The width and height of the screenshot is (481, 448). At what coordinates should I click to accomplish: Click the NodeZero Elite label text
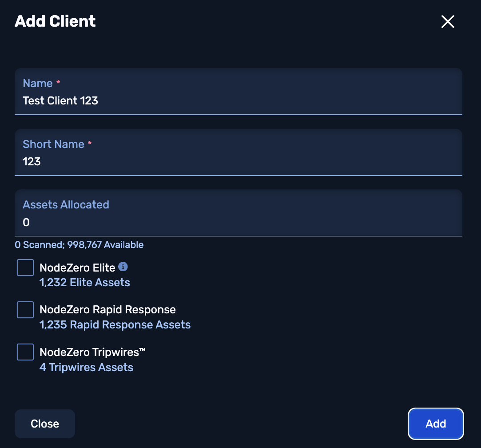pos(78,267)
